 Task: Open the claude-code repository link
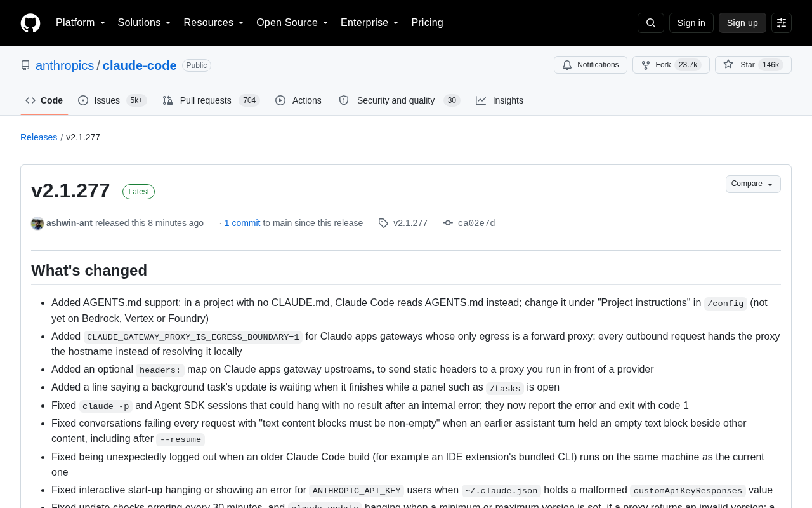(x=140, y=65)
